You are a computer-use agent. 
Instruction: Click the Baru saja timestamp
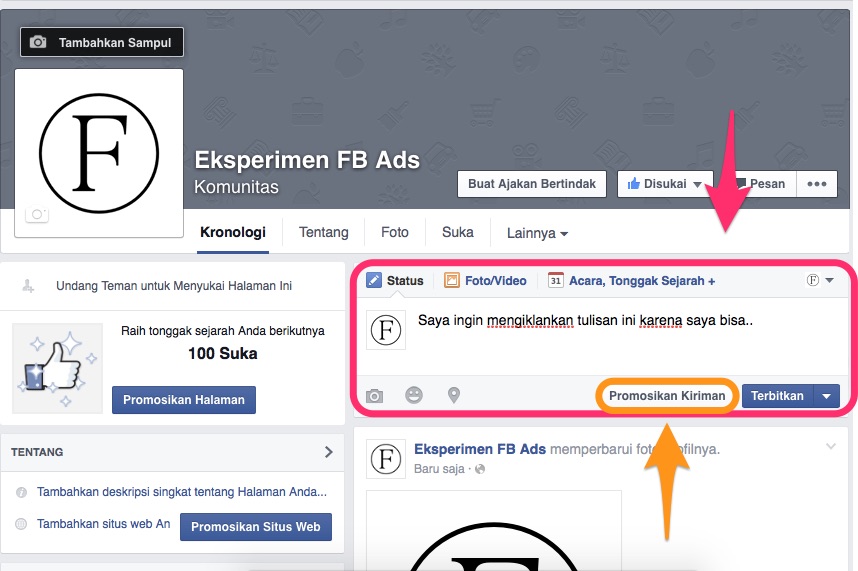tap(439, 469)
